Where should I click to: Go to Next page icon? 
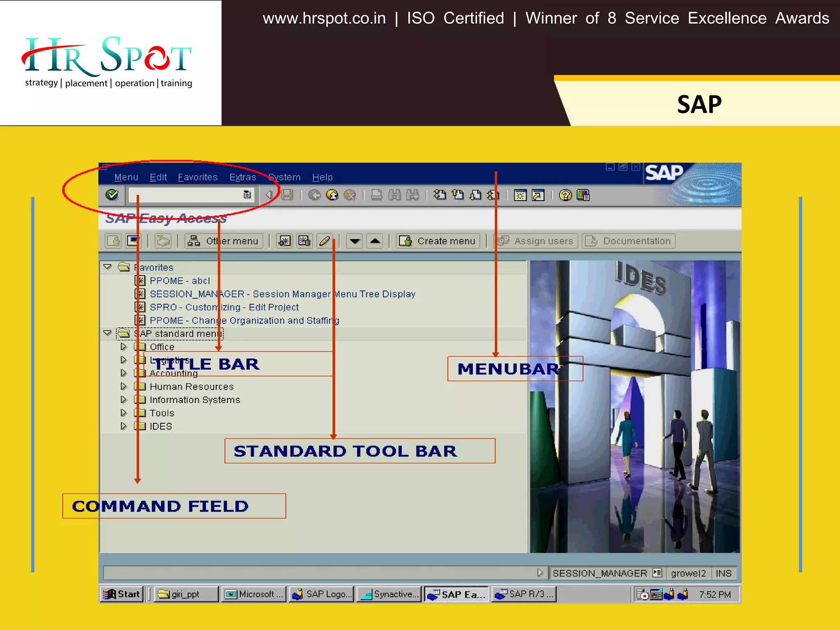tap(475, 195)
